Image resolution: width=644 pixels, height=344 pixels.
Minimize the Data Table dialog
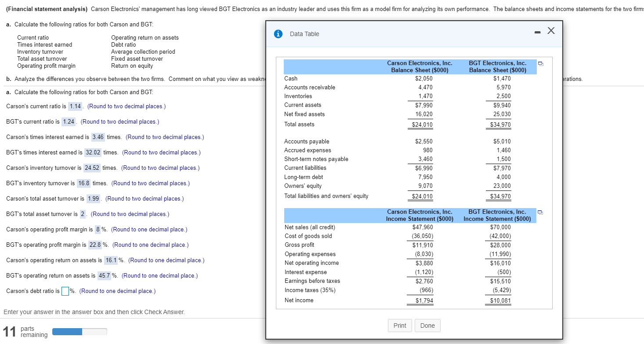537,33
